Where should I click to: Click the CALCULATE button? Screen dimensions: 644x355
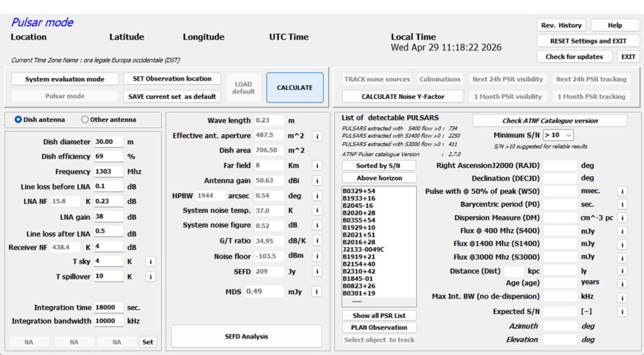[x=295, y=87]
